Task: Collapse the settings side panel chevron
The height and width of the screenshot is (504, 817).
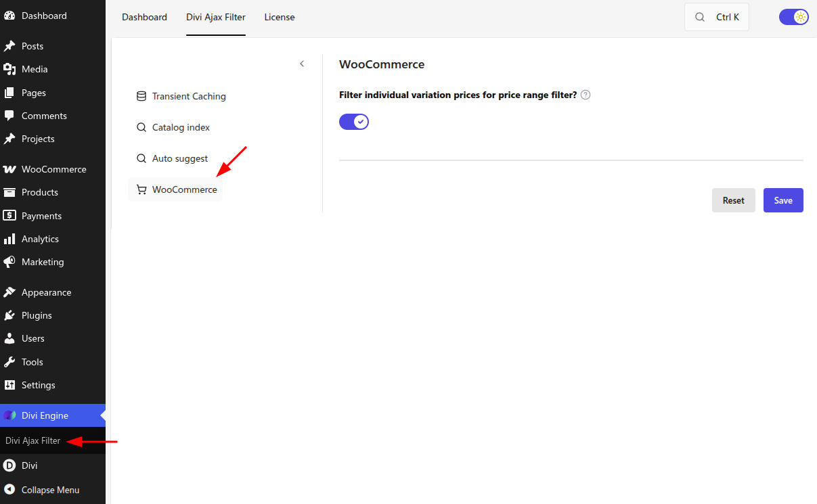Action: tap(302, 64)
